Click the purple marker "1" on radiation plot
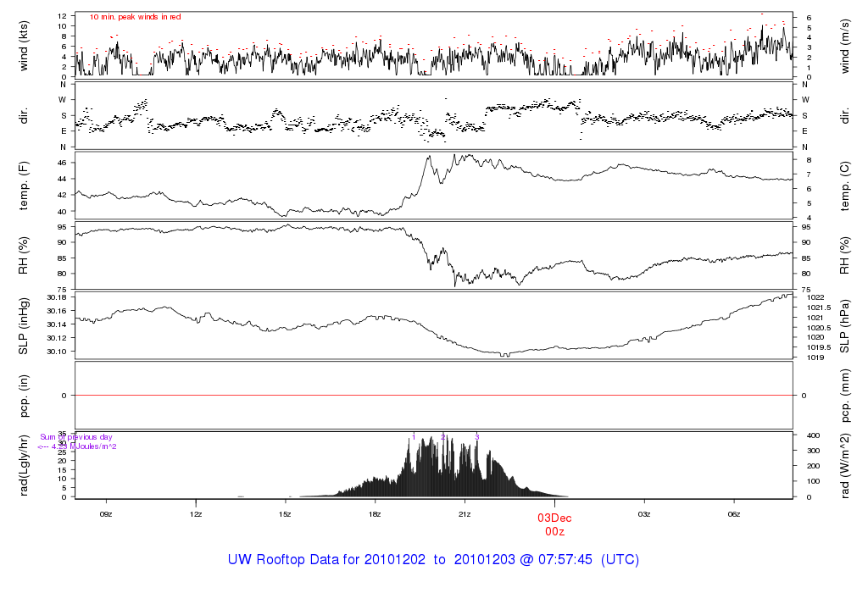This screenshot has height=593, width=868. pos(414,437)
